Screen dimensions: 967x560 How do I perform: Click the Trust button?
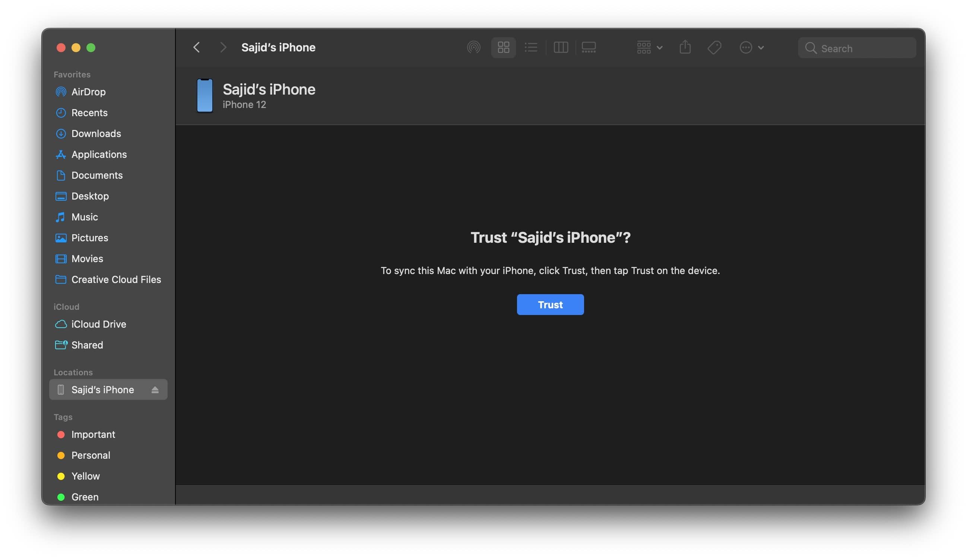coord(550,304)
